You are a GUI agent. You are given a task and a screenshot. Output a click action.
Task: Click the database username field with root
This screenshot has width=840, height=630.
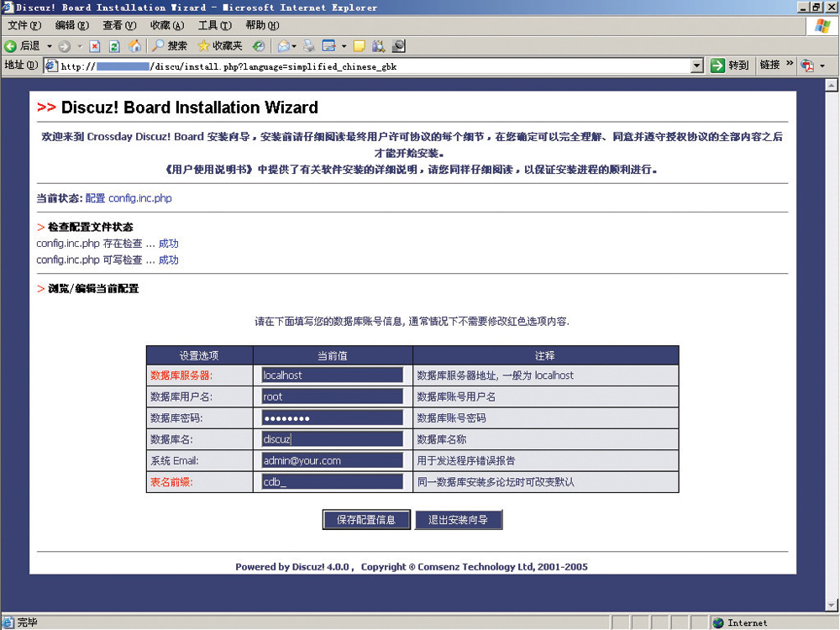332,396
